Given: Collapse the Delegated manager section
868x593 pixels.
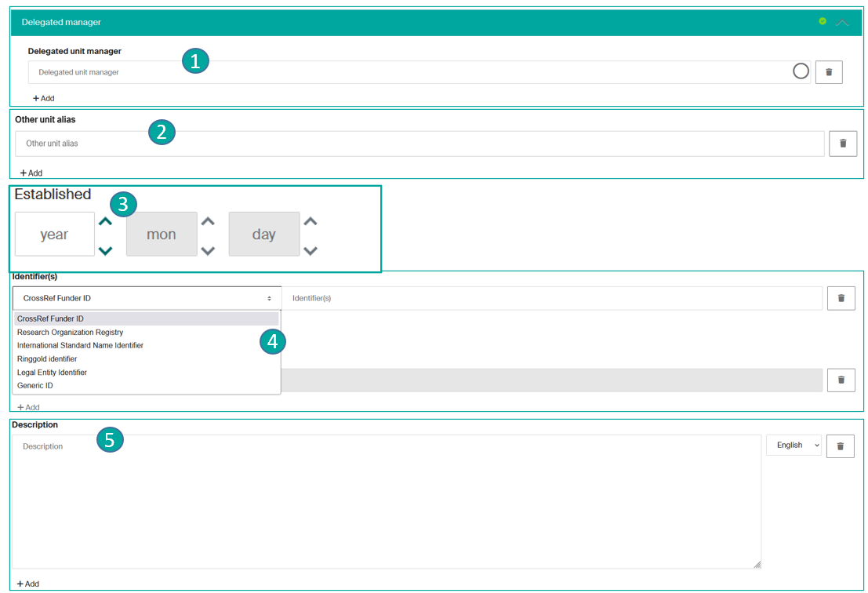Looking at the screenshot, I should pyautogui.click(x=842, y=23).
